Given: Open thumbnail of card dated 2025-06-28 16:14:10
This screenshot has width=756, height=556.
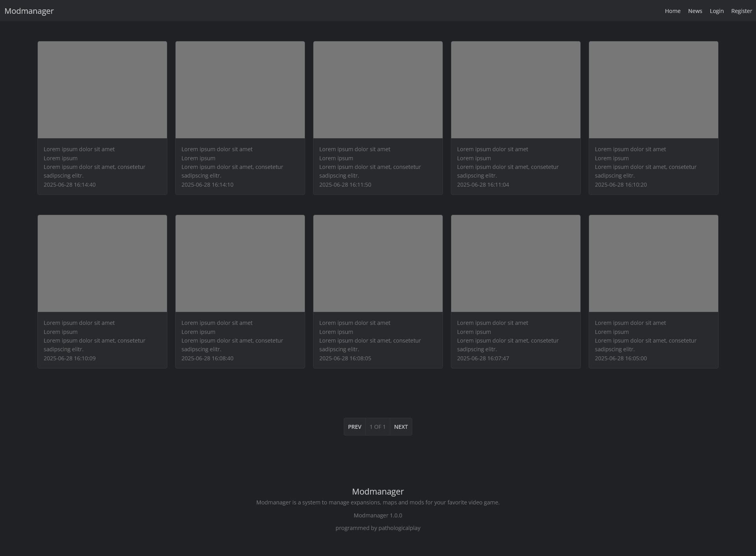Looking at the screenshot, I should (240, 90).
